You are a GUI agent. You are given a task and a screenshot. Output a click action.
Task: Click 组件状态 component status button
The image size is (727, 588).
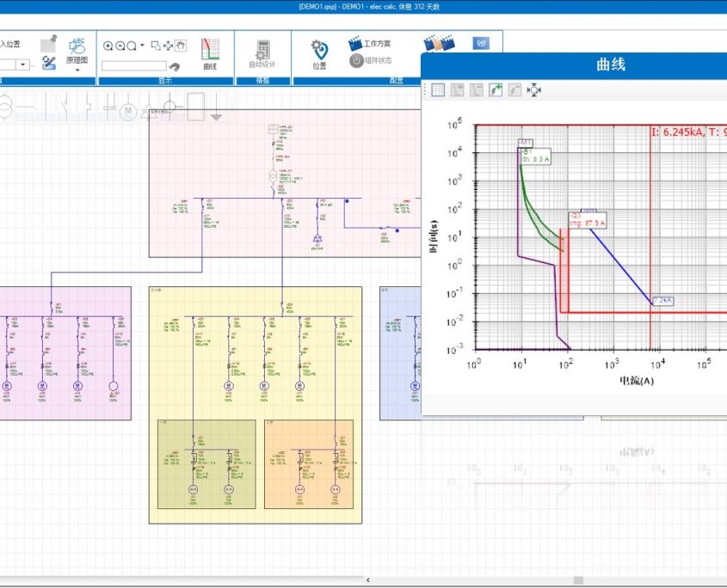(371, 60)
